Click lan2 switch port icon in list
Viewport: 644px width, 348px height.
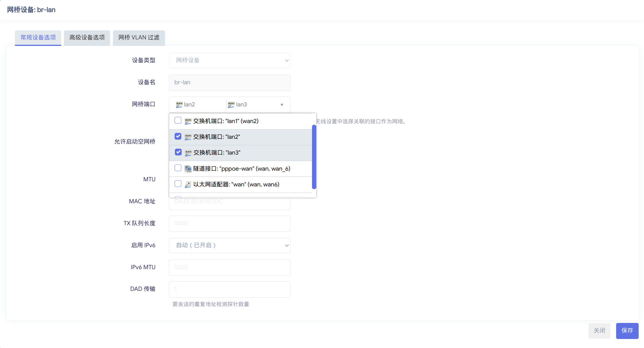click(x=188, y=137)
